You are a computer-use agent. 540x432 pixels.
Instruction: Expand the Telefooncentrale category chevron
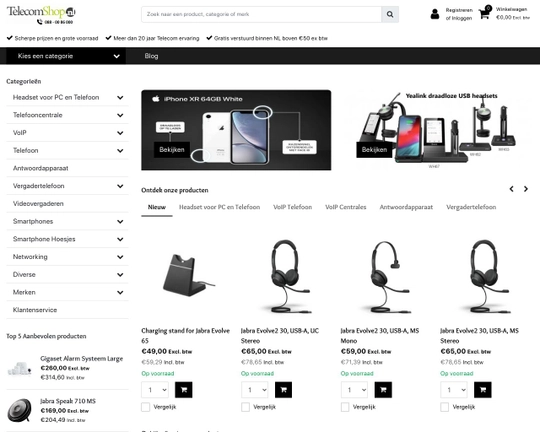point(120,115)
